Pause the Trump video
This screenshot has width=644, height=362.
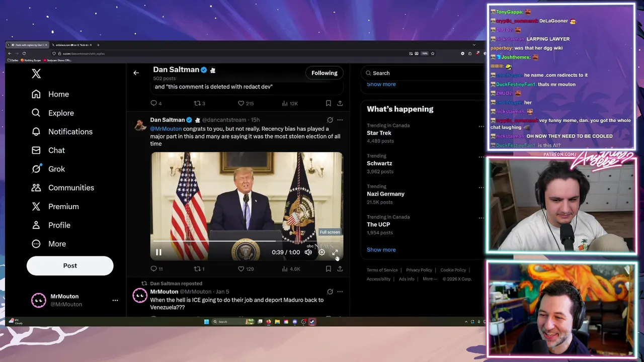coord(158,252)
